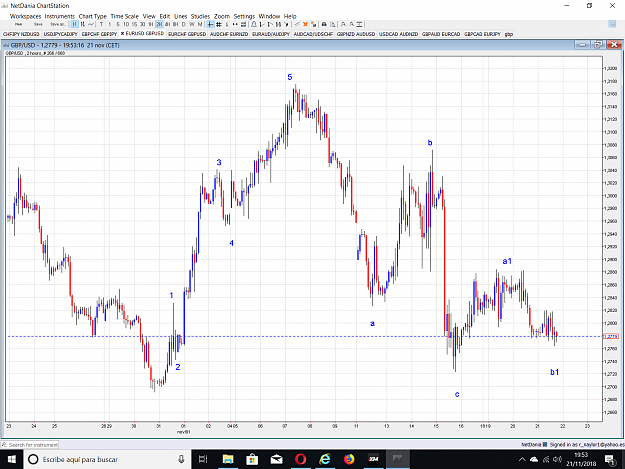The image size is (625, 469).
Task: Switch to the AUDCHF EURNZD workspace tab
Action: click(x=229, y=34)
